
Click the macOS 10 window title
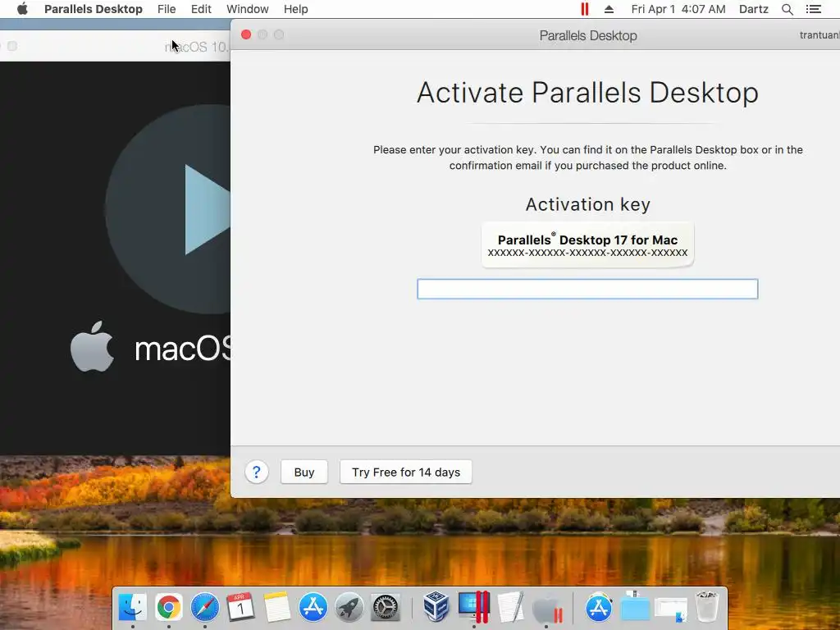tap(197, 47)
